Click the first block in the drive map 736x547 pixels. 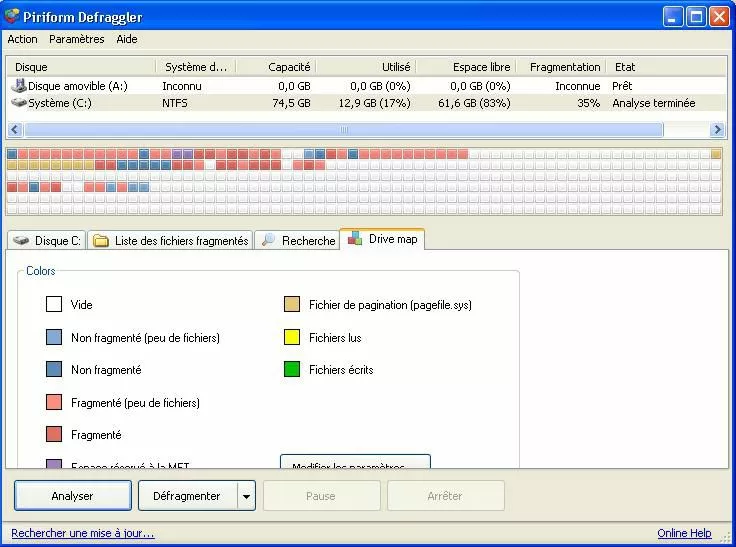(x=12, y=154)
